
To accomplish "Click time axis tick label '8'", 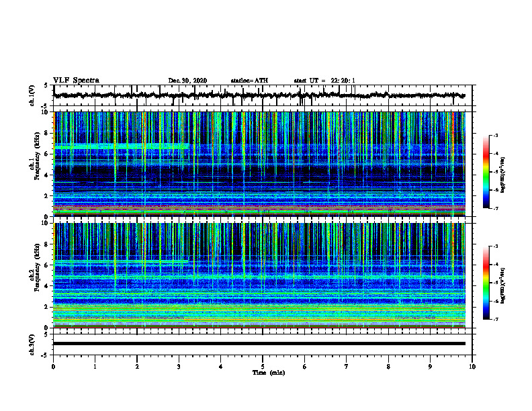I will coord(388,367).
